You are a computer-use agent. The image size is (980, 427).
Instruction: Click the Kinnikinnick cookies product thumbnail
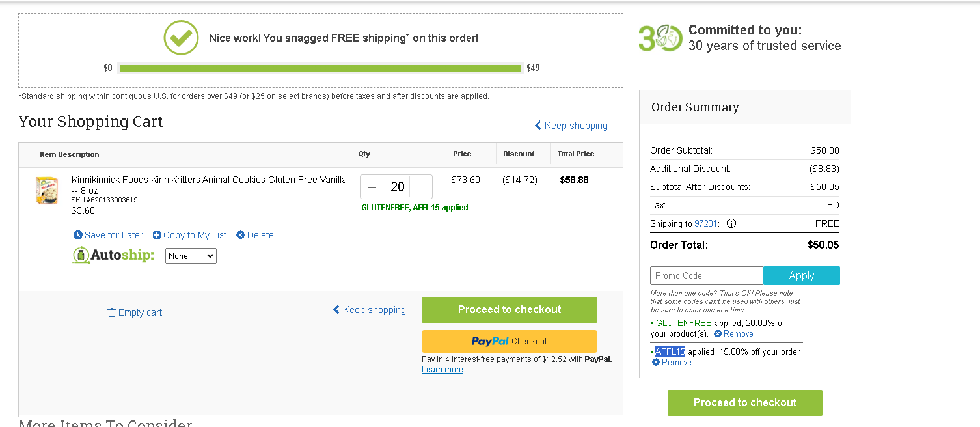pos(47,190)
